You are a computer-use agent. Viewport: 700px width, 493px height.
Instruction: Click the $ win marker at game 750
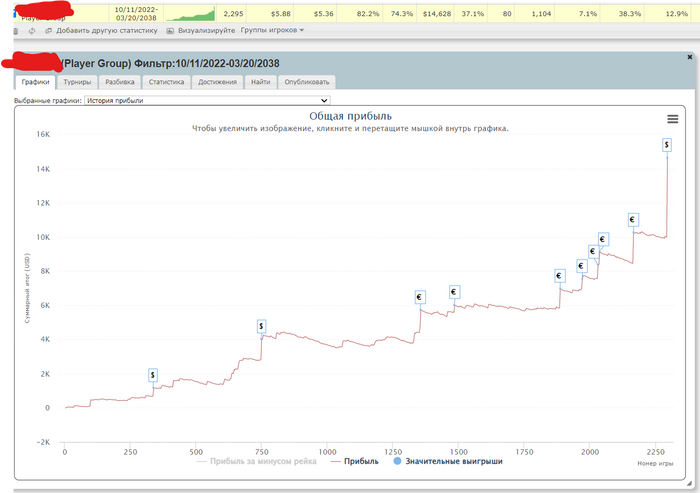261,326
